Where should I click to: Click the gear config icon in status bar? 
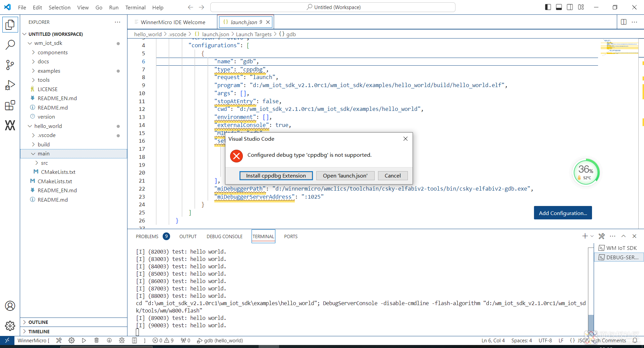pyautogui.click(x=71, y=340)
